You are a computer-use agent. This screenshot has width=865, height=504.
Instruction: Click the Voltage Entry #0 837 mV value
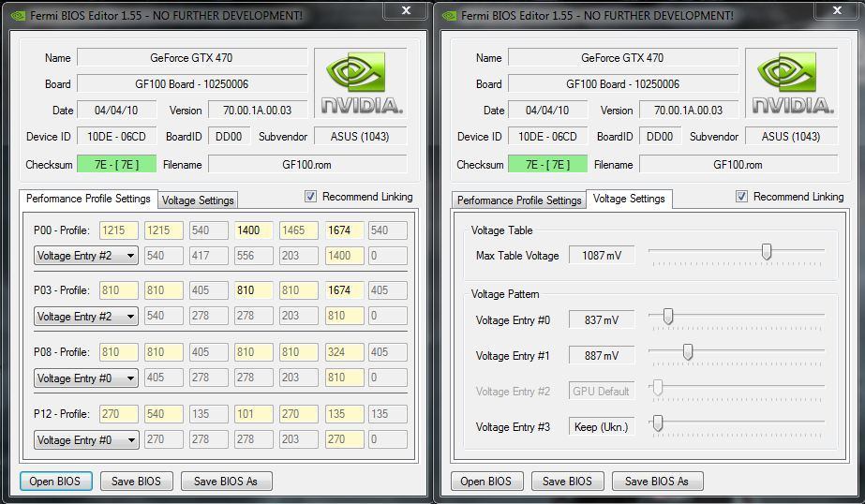point(602,319)
